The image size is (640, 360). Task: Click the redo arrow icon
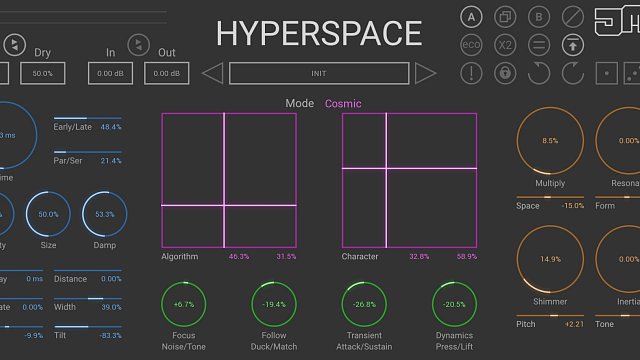pos(573,73)
